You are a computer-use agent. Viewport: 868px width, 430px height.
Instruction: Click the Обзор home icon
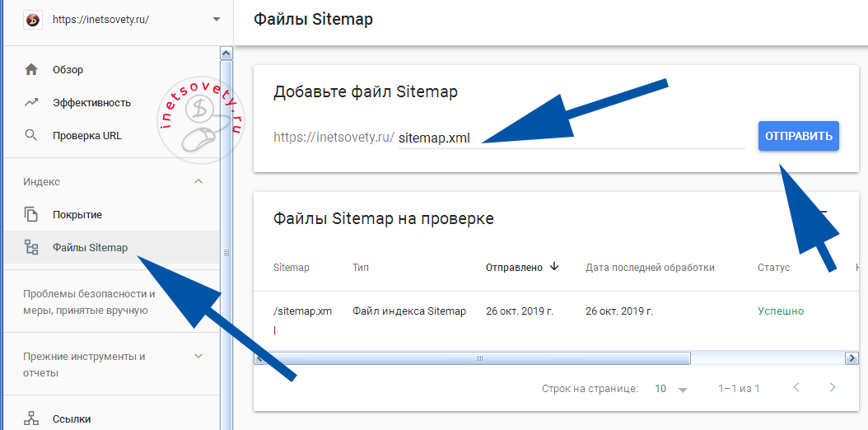tap(31, 70)
